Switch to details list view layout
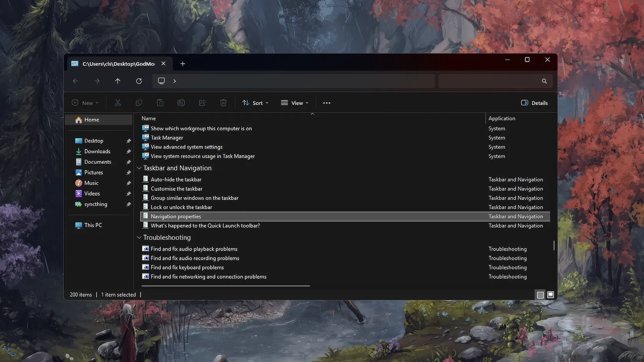Viewport: 644px width, 362px height. click(540, 295)
